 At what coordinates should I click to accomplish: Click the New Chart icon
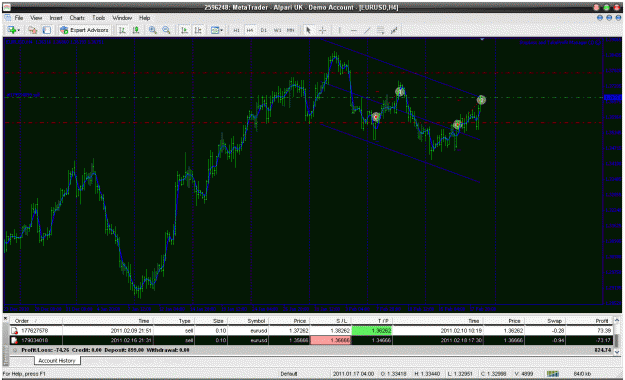12,30
